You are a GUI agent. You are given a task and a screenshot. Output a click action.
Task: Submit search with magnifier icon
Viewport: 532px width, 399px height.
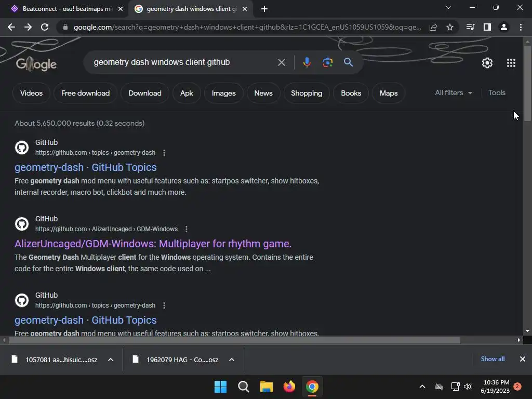(348, 62)
